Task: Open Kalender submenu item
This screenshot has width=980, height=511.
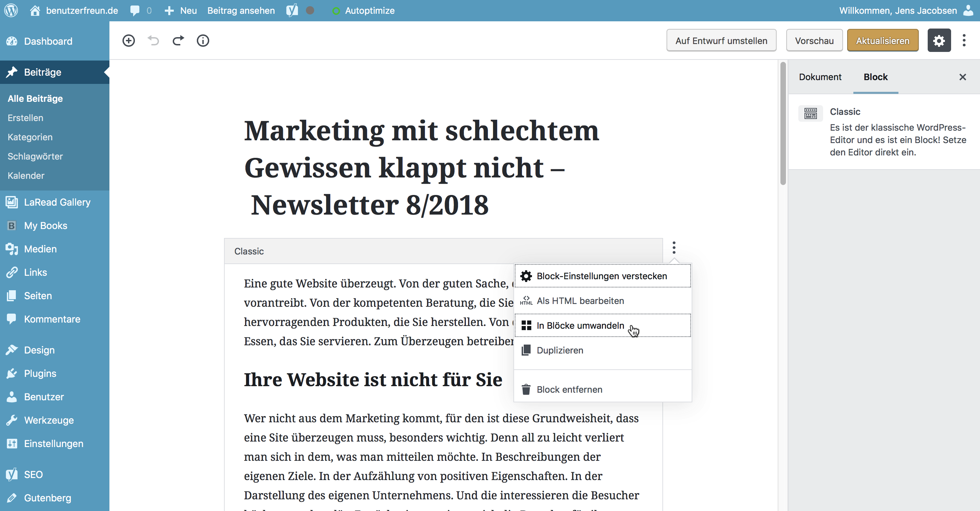Action: 26,176
